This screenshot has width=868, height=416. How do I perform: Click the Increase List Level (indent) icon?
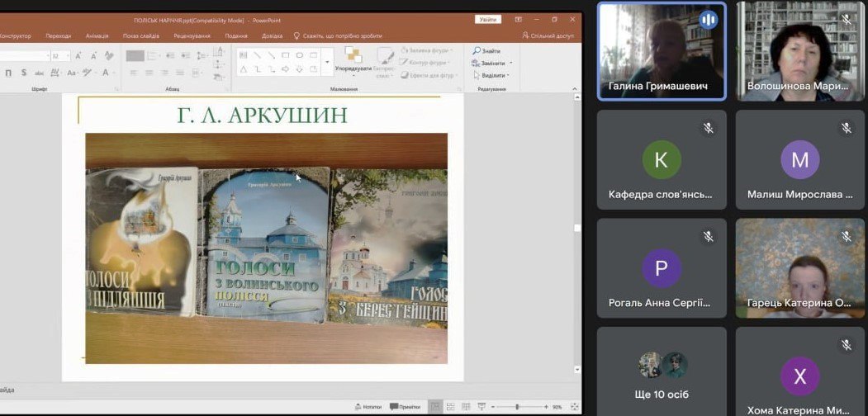point(186,56)
